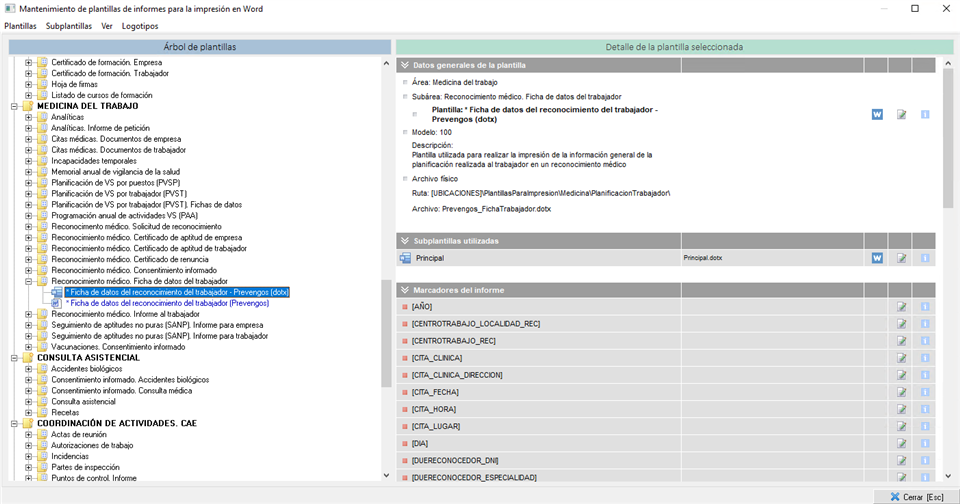This screenshot has height=504, width=960.
Task: Collapse the MEDICINA DEL TRABAJO tree node
Action: coord(14,106)
